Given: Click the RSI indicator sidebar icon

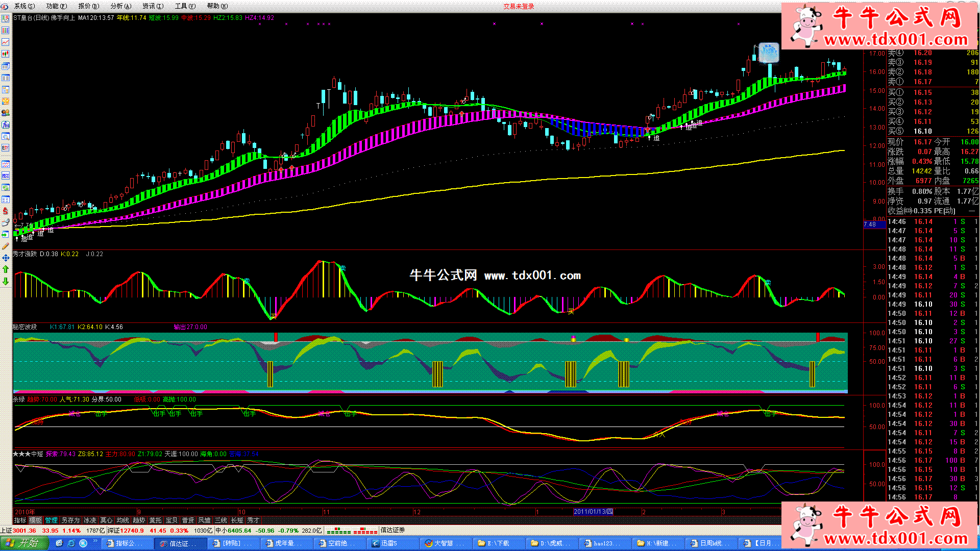Looking at the screenshot, I should 6,176.
